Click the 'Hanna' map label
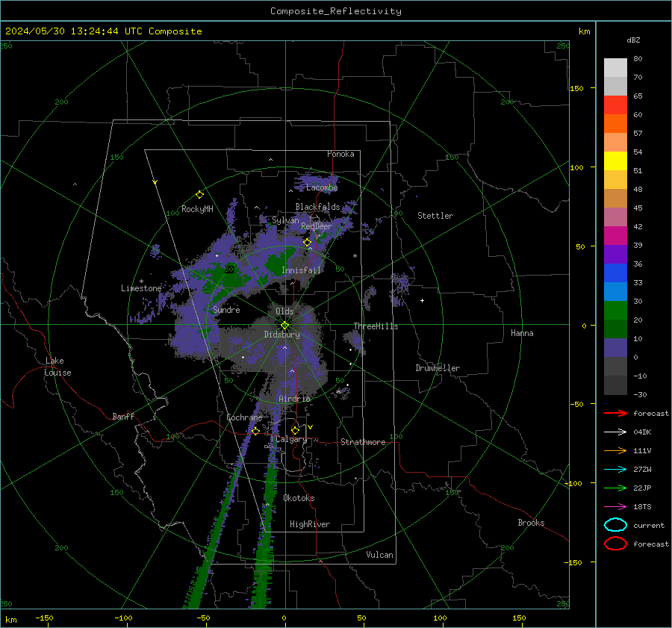 click(x=522, y=333)
